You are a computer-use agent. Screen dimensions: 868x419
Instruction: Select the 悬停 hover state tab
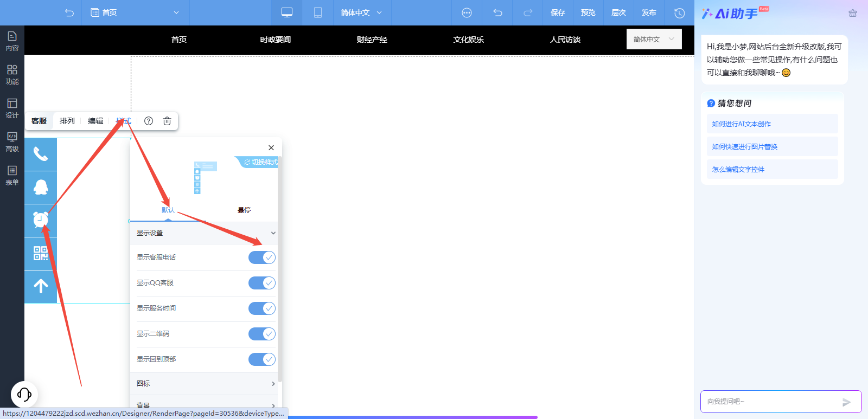pos(244,210)
